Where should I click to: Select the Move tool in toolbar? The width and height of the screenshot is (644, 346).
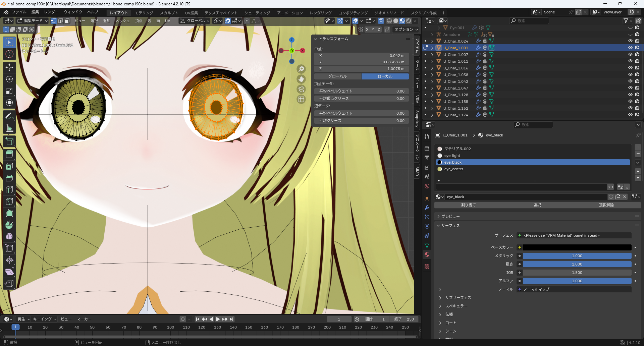point(9,67)
